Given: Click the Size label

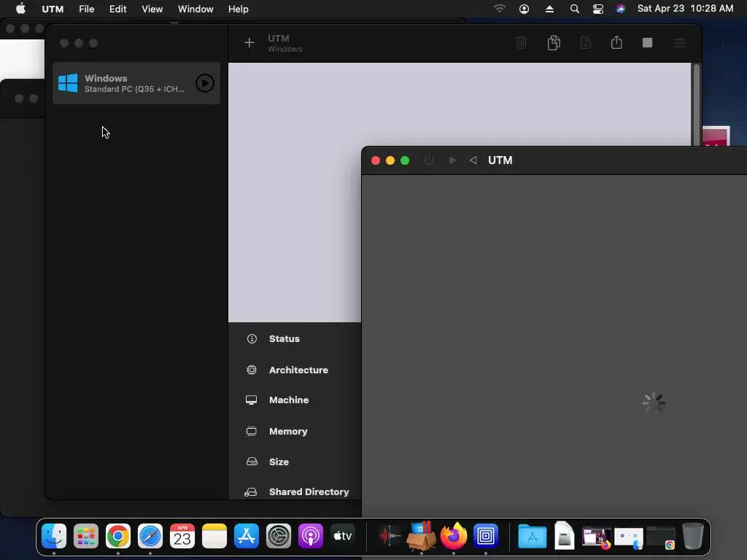Looking at the screenshot, I should click(279, 462).
